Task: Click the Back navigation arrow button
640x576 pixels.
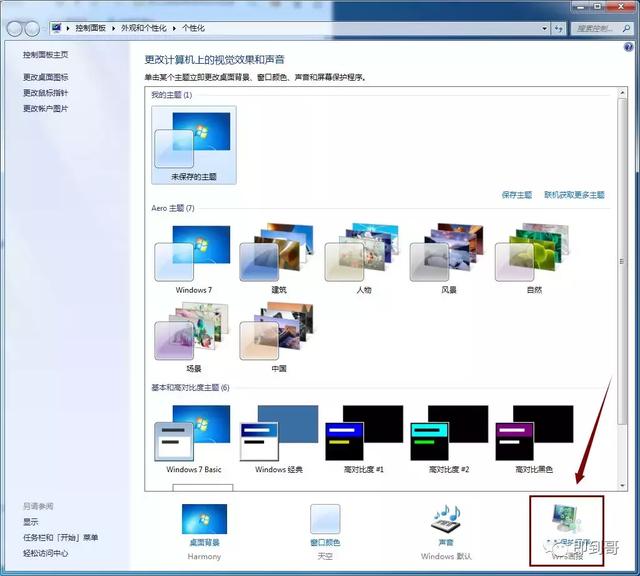Action: coord(15,29)
